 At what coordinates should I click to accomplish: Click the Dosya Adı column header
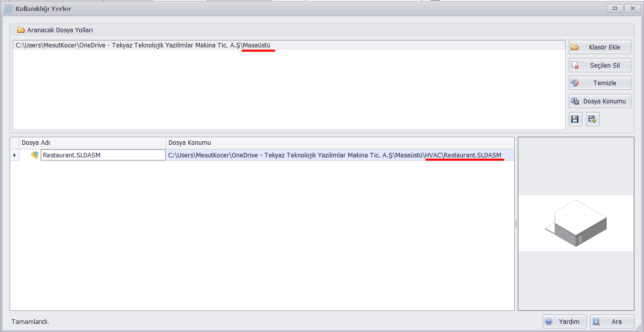tap(92, 143)
